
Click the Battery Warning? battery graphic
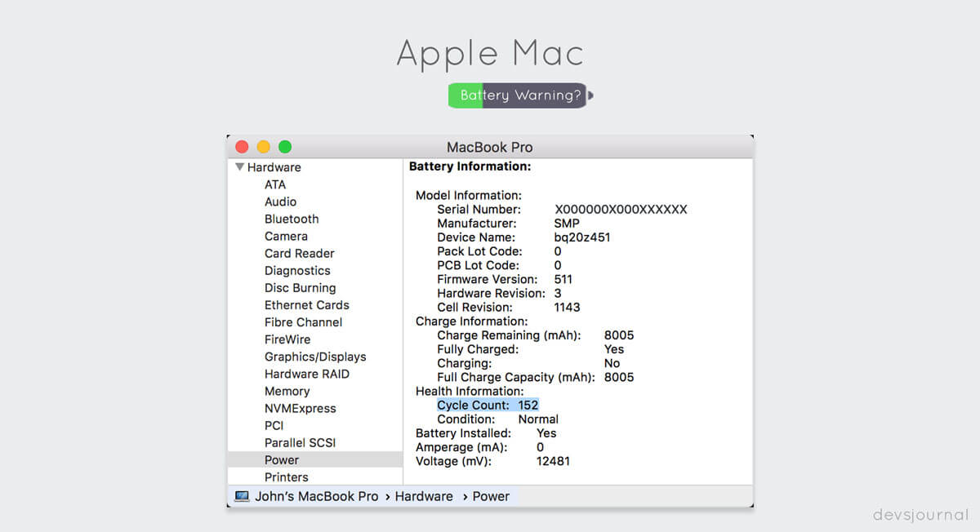520,95
